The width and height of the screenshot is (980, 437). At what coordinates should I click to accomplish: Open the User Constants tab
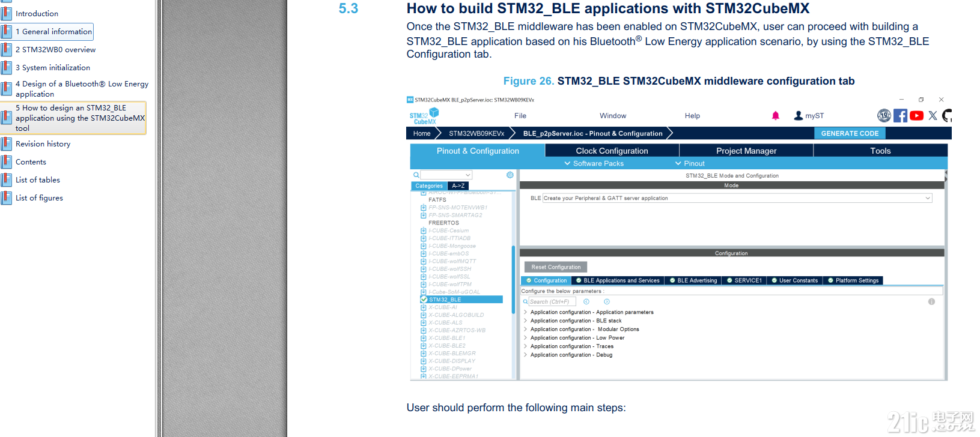794,280
